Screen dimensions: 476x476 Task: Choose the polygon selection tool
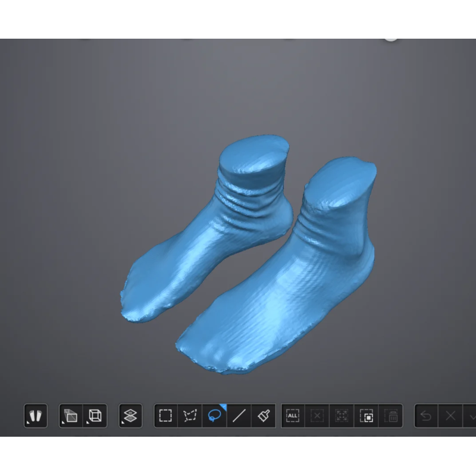point(190,415)
